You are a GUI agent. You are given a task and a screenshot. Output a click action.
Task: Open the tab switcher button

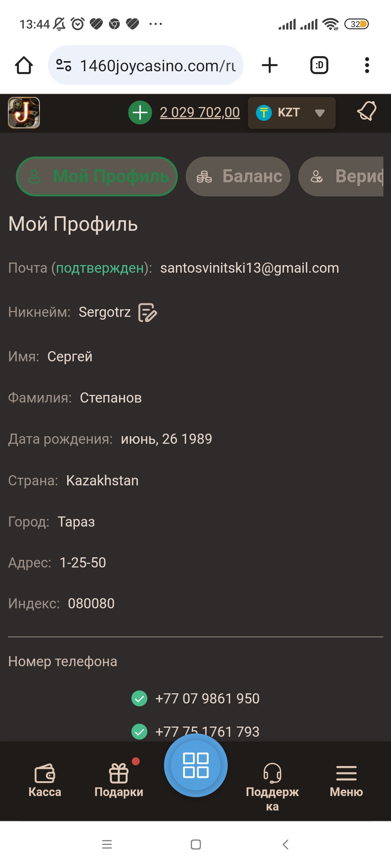[319, 65]
